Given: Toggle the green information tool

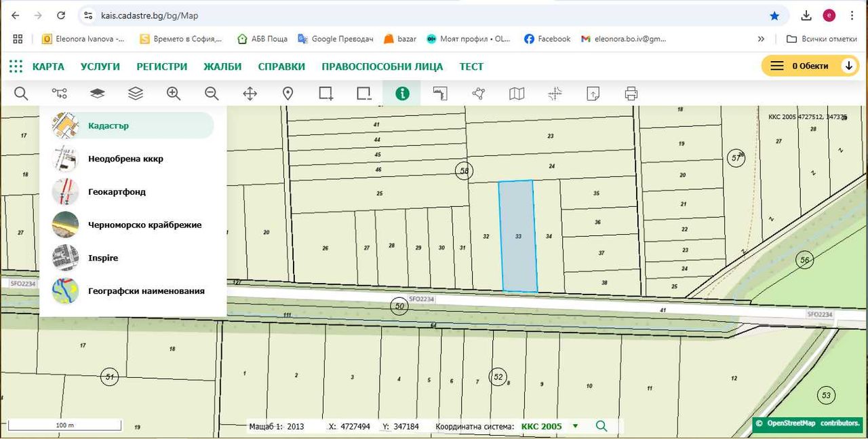Looking at the screenshot, I should (402, 94).
